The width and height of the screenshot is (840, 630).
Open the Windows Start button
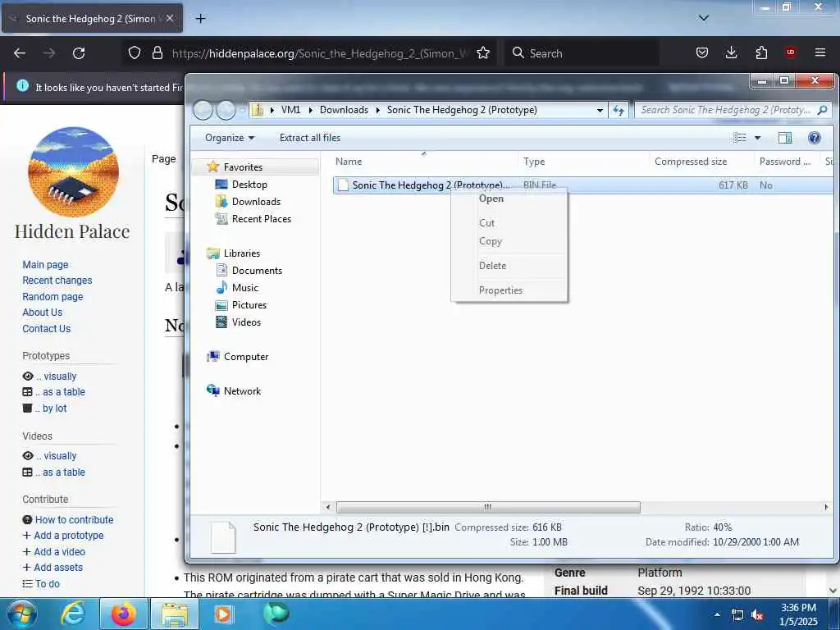[x=22, y=614]
